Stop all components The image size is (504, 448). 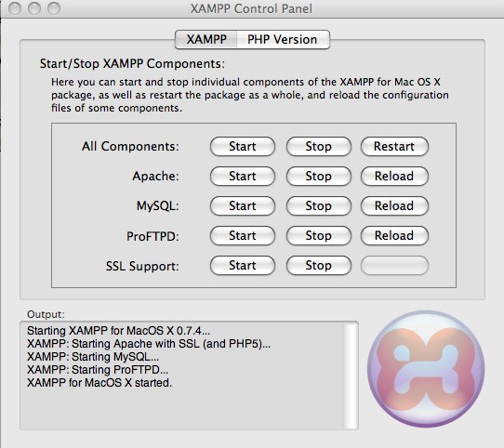tap(319, 147)
